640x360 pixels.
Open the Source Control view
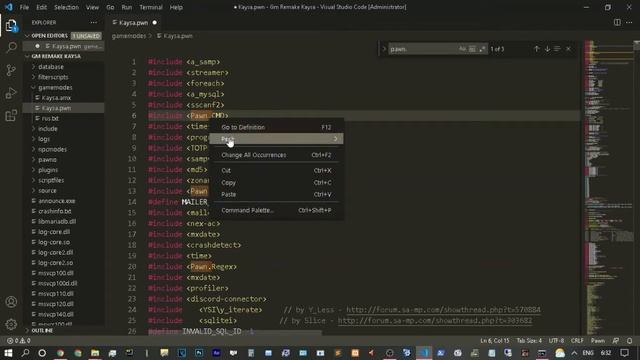click(x=11, y=70)
